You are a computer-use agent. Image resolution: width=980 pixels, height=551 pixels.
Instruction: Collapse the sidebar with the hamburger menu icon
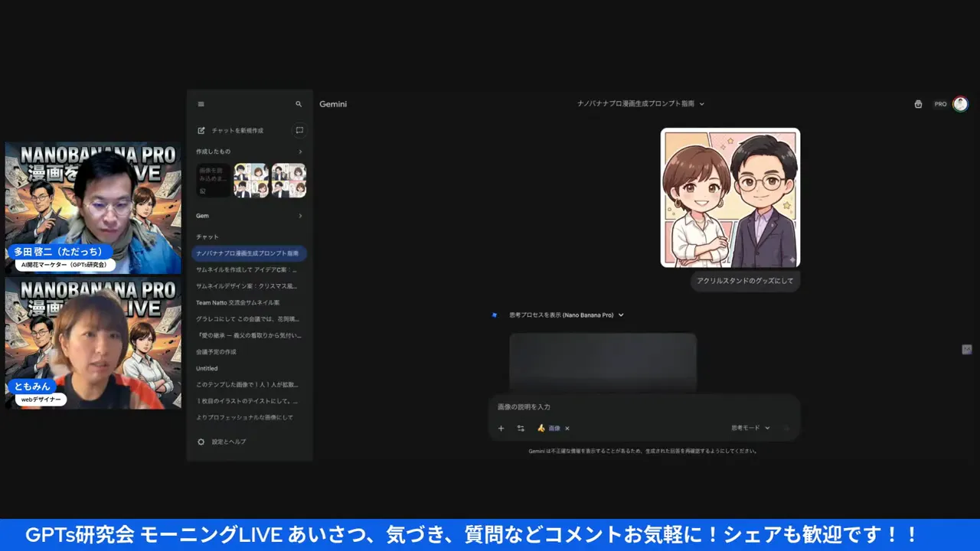201,104
